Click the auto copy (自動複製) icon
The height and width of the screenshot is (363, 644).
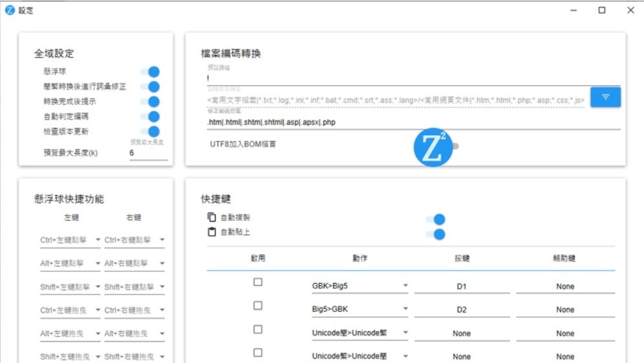211,218
